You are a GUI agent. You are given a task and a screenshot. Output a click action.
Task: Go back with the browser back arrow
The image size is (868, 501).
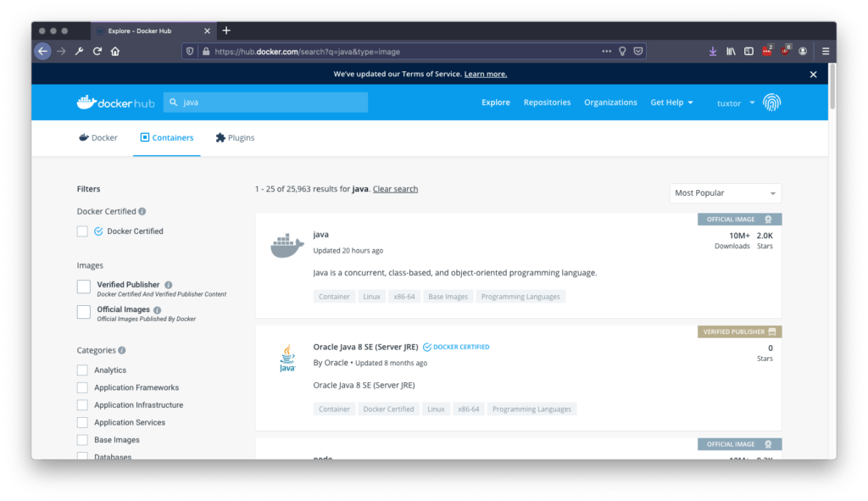coord(42,52)
